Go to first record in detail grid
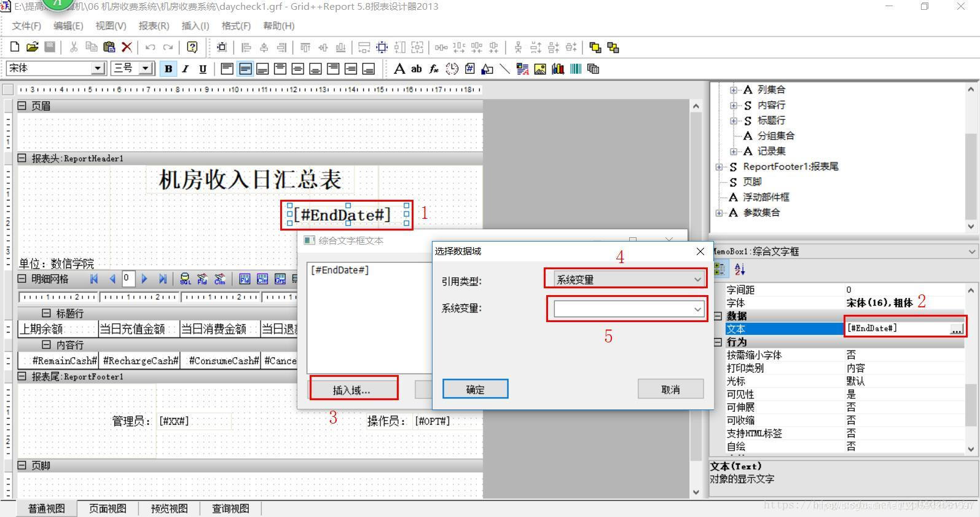The height and width of the screenshot is (517, 980). [x=94, y=279]
